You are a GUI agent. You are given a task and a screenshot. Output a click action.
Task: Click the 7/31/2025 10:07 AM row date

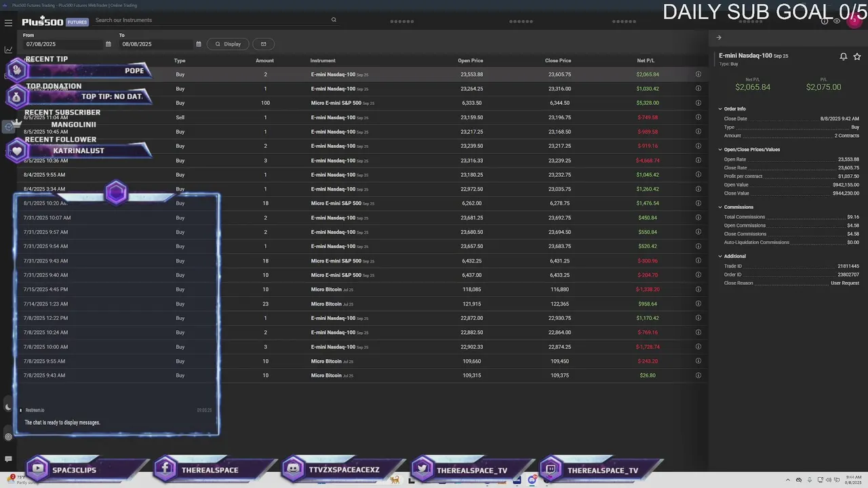tap(47, 218)
